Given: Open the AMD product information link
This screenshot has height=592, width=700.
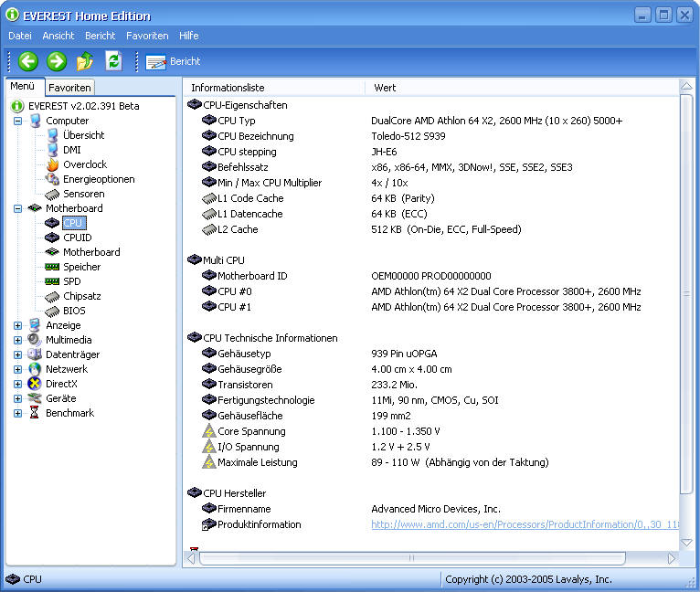Looking at the screenshot, I should point(525,524).
